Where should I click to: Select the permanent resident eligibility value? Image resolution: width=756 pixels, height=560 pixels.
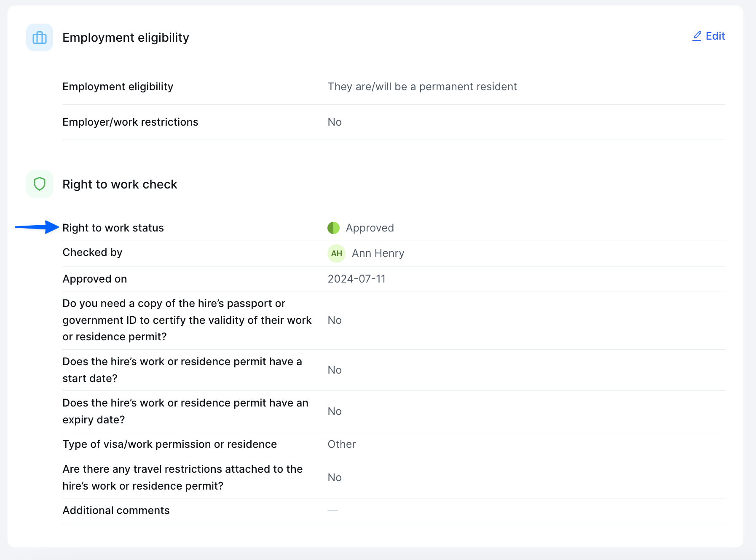pos(423,86)
